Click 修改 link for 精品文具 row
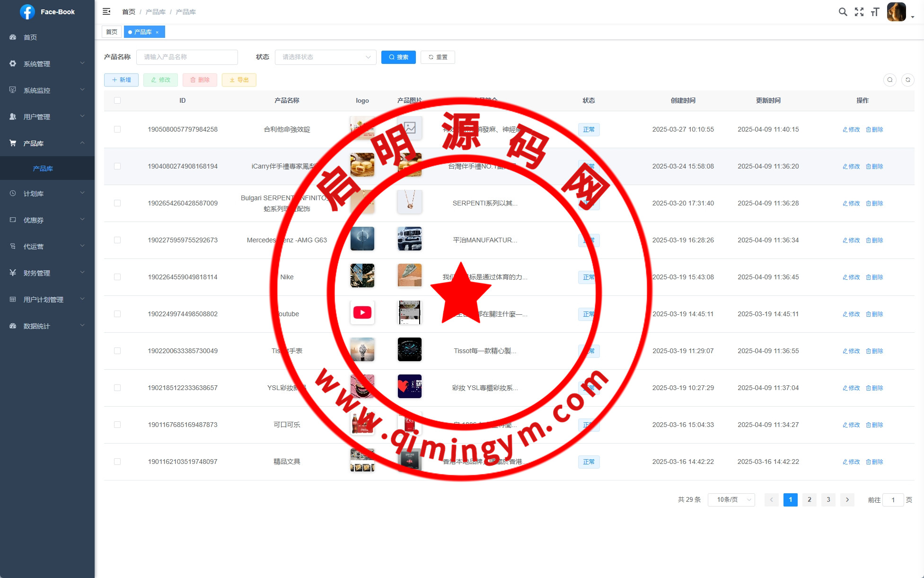 click(851, 462)
